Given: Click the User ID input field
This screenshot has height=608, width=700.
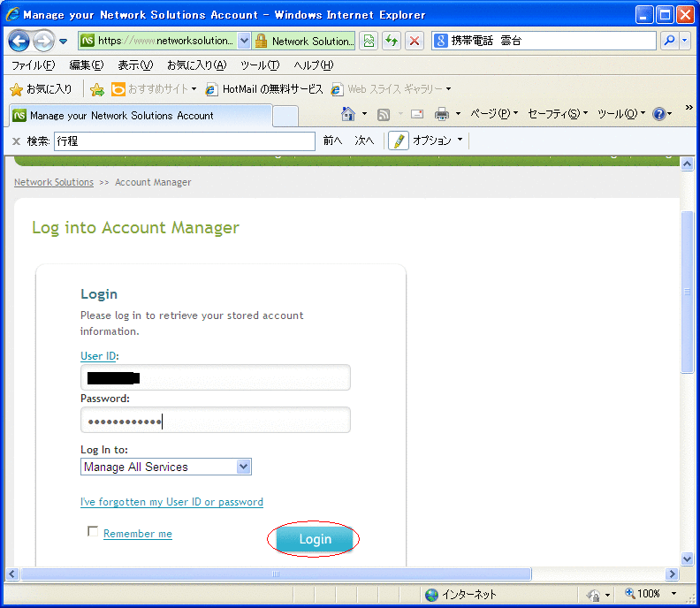Looking at the screenshot, I should (x=215, y=377).
